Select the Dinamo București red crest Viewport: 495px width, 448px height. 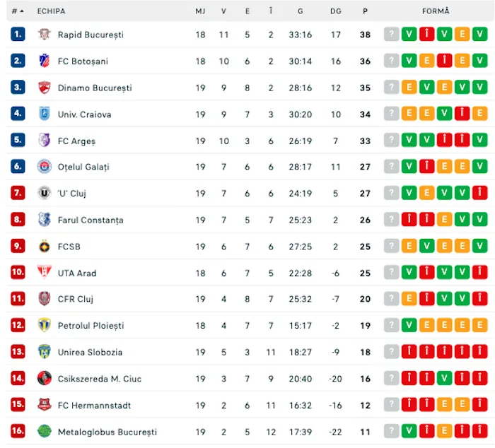[44, 88]
